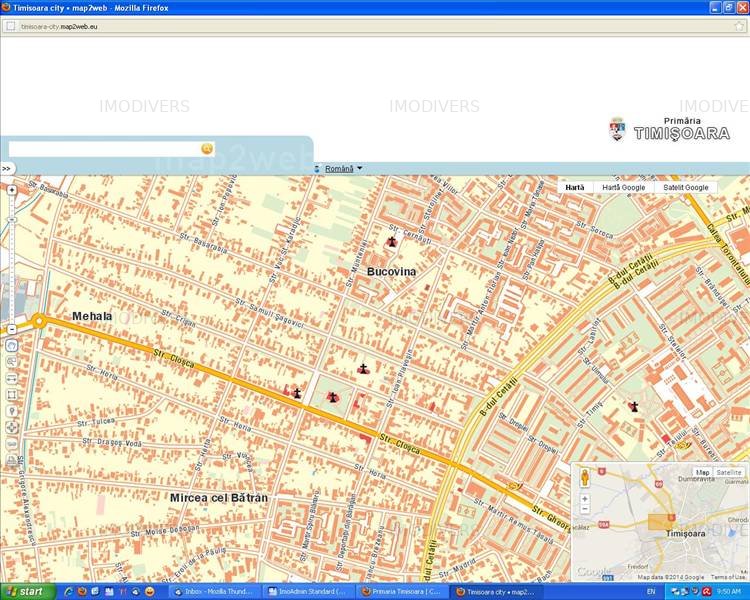Zoom out with main map minus button
This screenshot has height=600, width=750.
[12, 329]
